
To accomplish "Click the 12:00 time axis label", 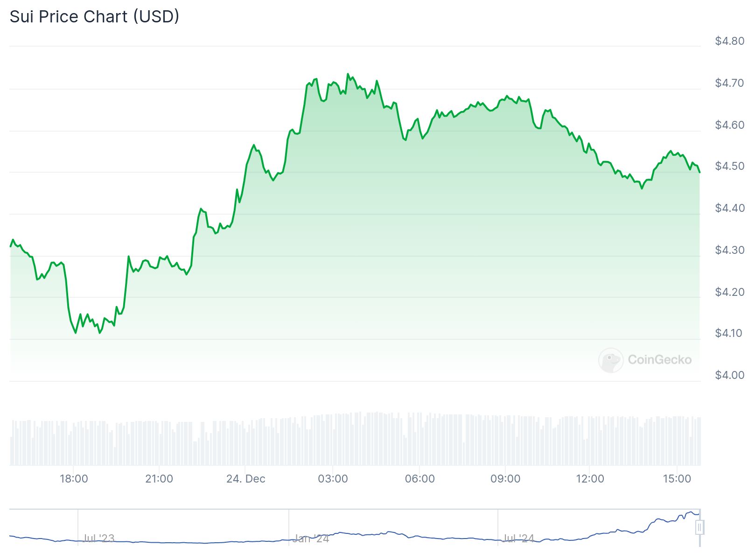I will pos(590,479).
